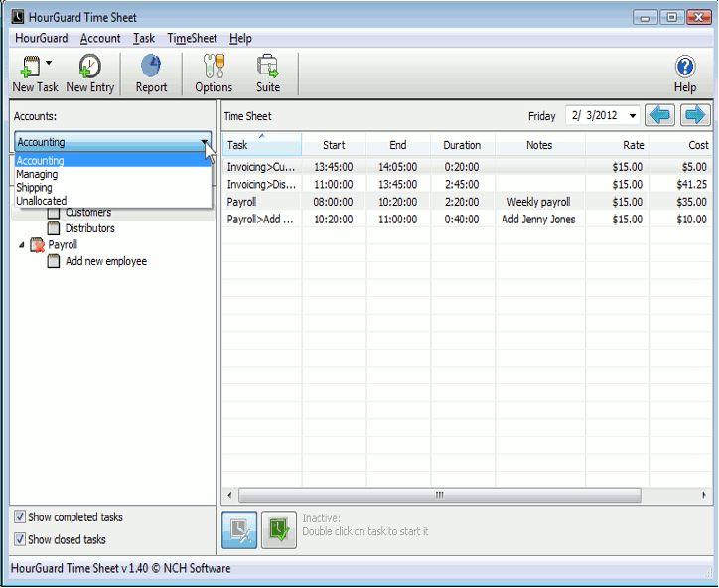This screenshot has height=588, width=719.
Task: Click the Add new employee notepad icon
Action: [54, 261]
